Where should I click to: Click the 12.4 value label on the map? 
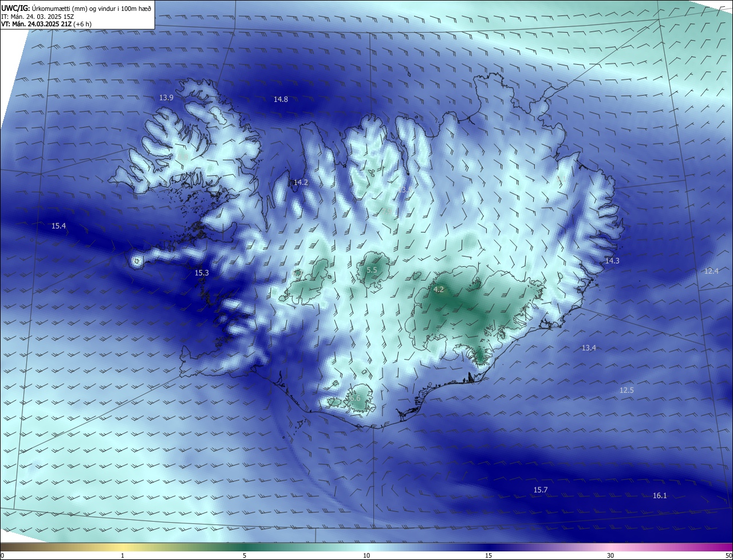pyautogui.click(x=711, y=271)
